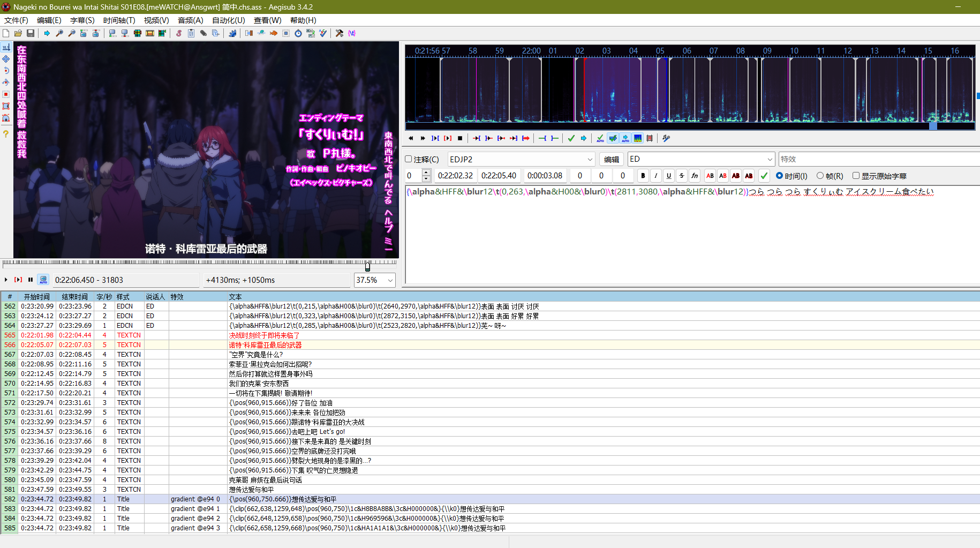Toggle the 注释(C) comment checkbox

click(x=409, y=159)
